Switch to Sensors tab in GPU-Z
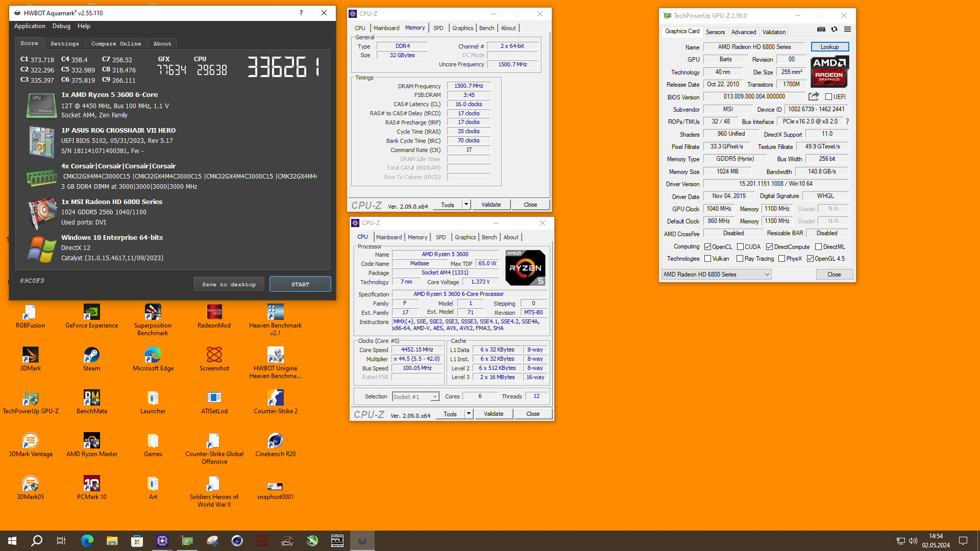The height and width of the screenshot is (551, 980). pos(715,32)
